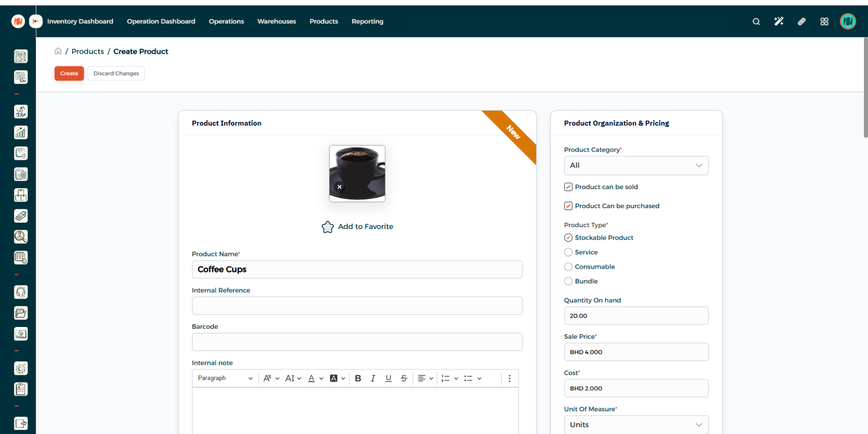Remove the coffee cup image with X
This screenshot has height=434, width=868.
coord(340,187)
